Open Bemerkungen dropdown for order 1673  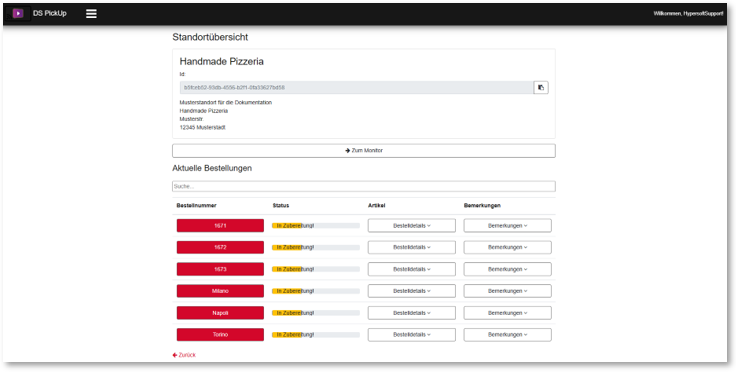[x=507, y=269]
